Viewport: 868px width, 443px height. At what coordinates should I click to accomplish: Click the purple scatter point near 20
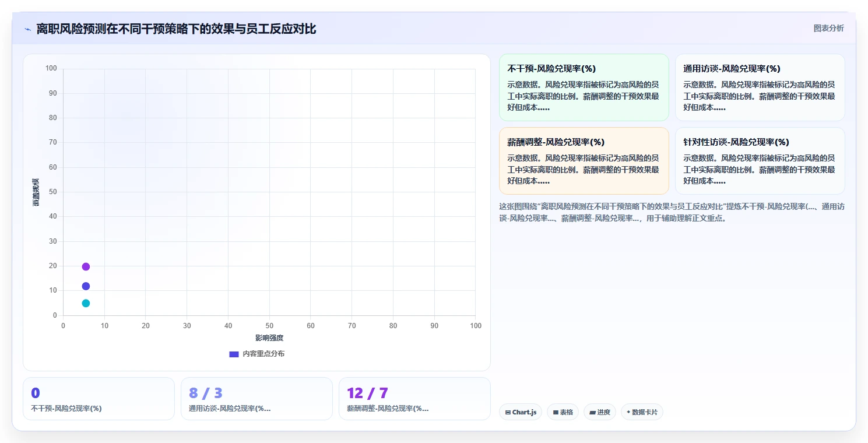[86, 266]
